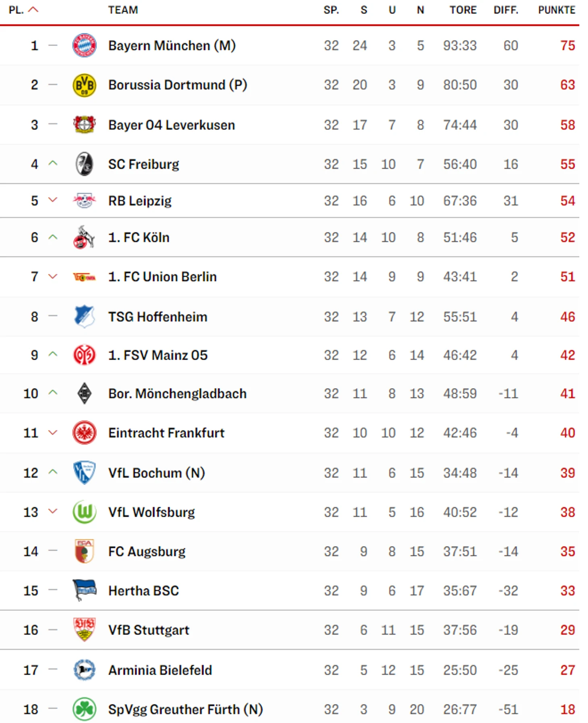The width and height of the screenshot is (588, 723).
Task: Click the SpVgg Greuther Fürth cloverleaf logo
Action: coord(84,709)
